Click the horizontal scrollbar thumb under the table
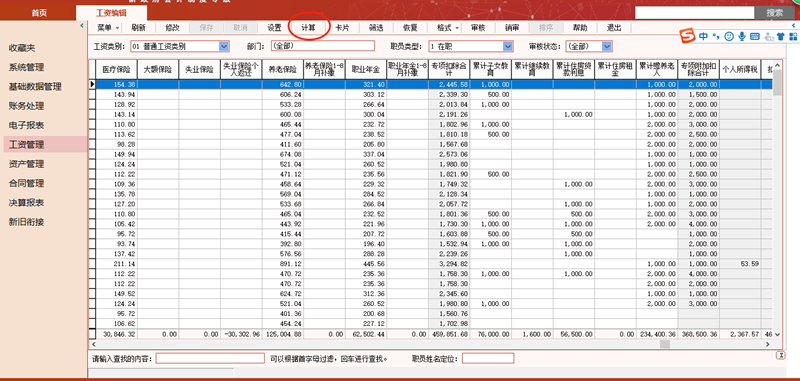 (664, 344)
